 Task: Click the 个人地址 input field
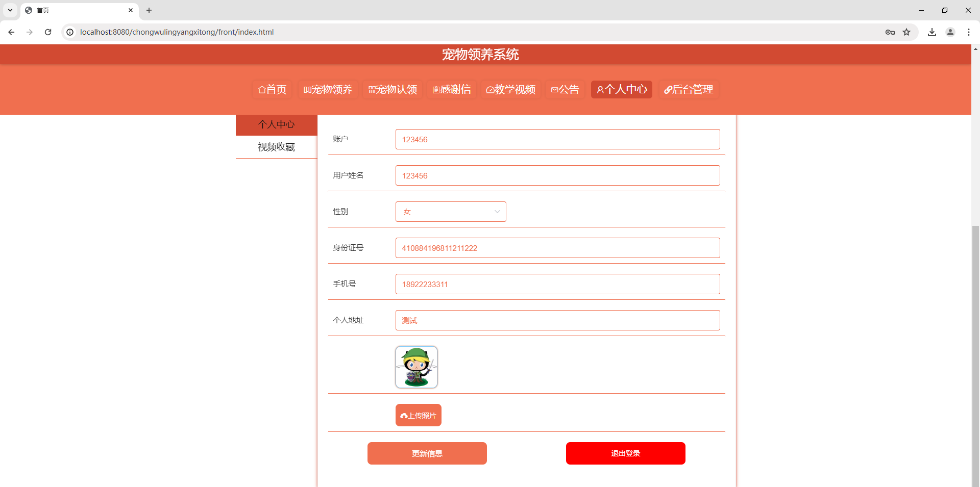[x=558, y=320]
